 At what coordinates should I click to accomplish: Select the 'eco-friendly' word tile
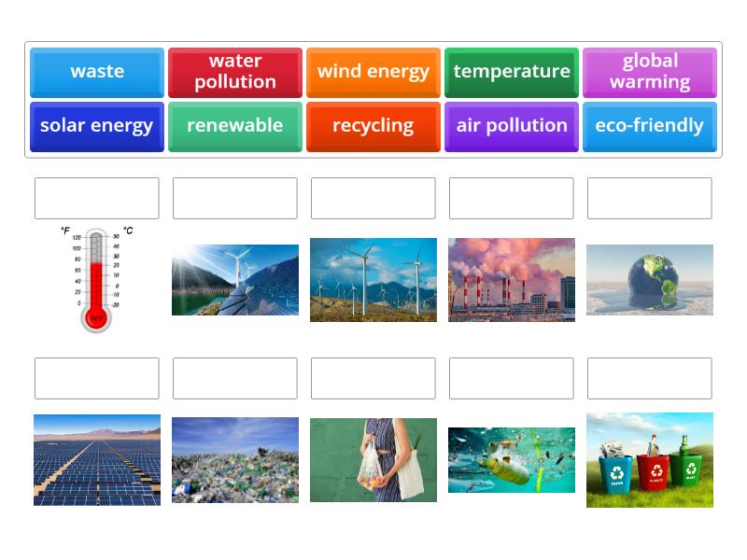pyautogui.click(x=649, y=126)
